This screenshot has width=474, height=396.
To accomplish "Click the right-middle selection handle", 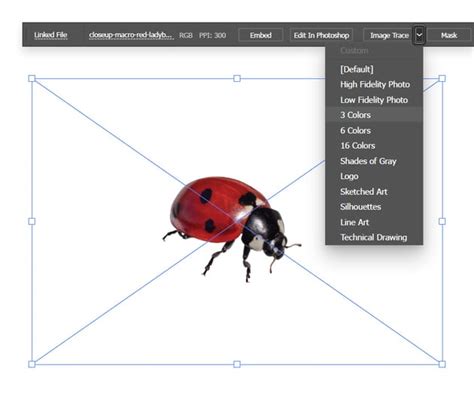I will [442, 221].
